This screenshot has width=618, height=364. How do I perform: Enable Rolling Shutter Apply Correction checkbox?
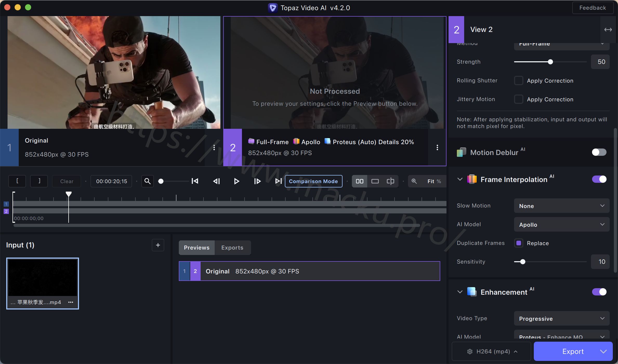(519, 80)
